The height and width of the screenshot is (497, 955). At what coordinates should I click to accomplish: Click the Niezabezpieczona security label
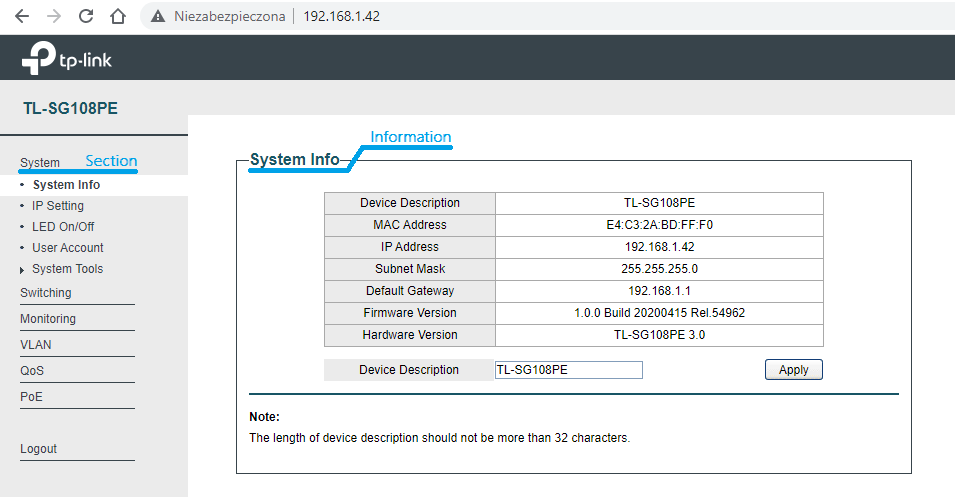pyautogui.click(x=230, y=16)
